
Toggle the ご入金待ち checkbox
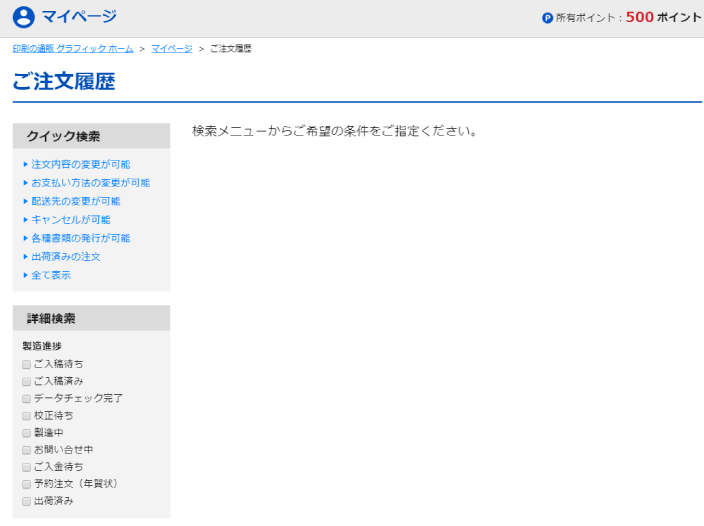[x=27, y=467]
